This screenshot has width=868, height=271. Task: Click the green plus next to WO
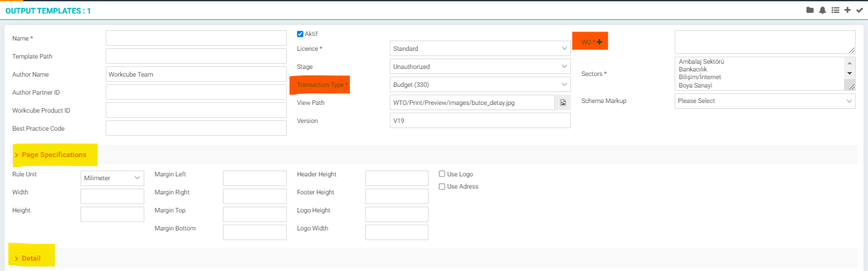599,42
